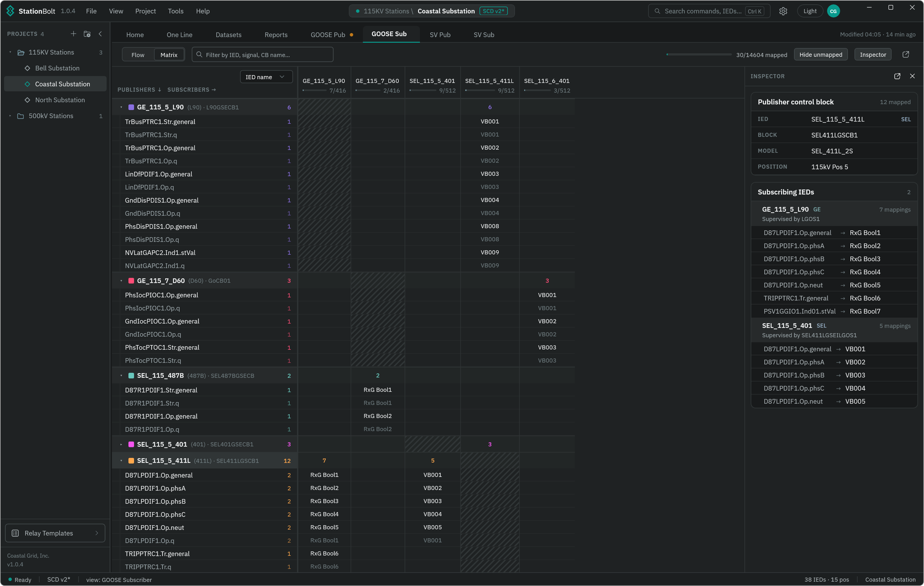Click the CG user avatar
The image size is (924, 586).
pyautogui.click(x=833, y=11)
